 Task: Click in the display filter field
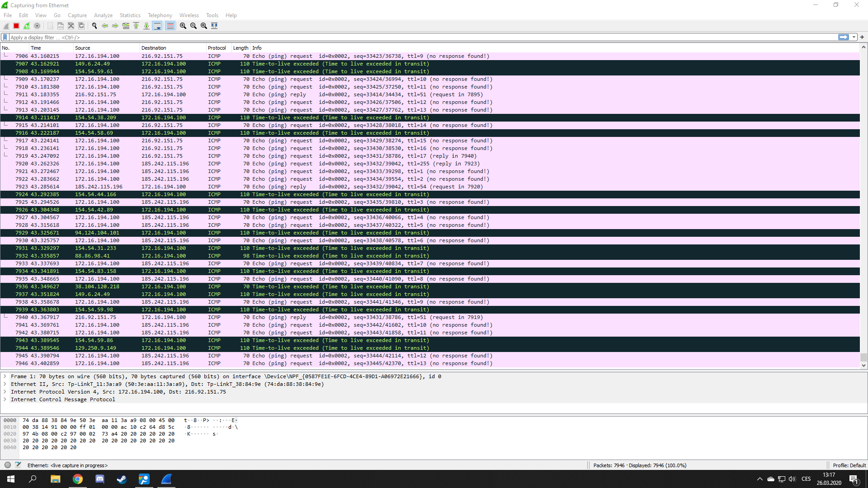pyautogui.click(x=407, y=38)
